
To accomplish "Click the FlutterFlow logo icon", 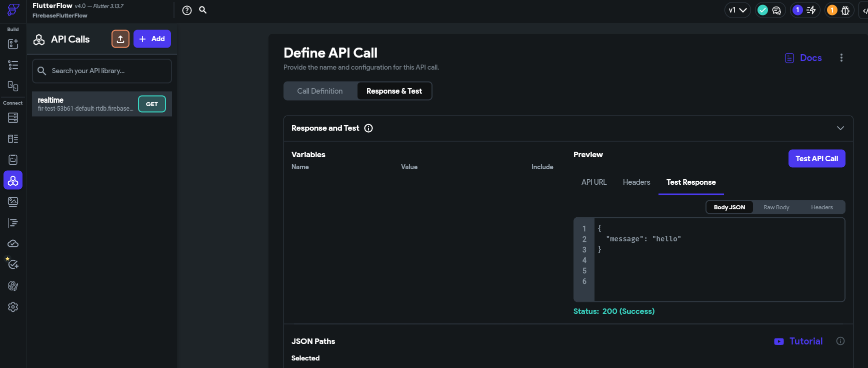I will pos(13,10).
